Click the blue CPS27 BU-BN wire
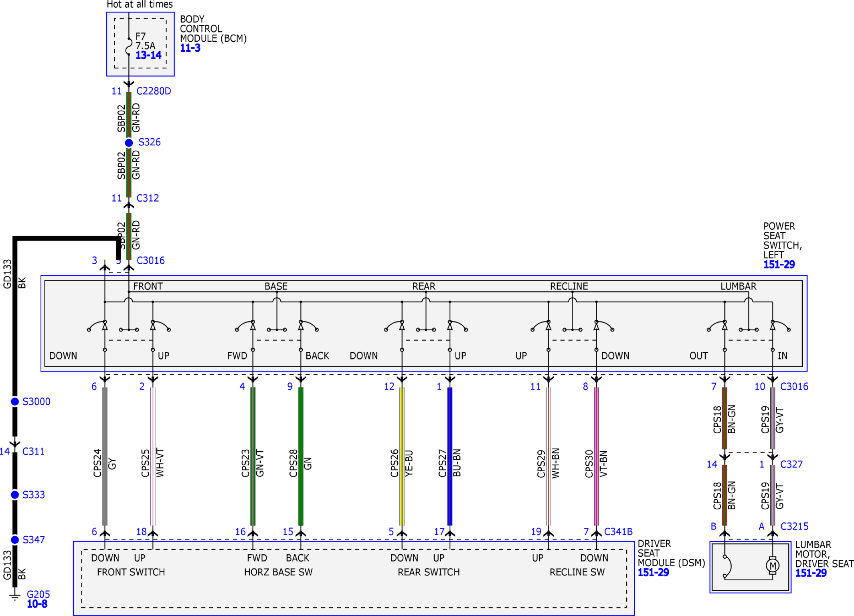 pyautogui.click(x=450, y=456)
